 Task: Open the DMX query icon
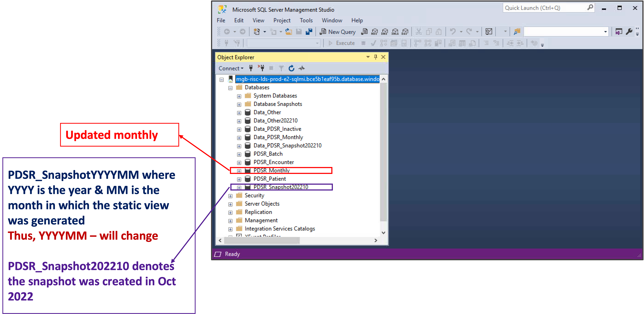pos(385,32)
